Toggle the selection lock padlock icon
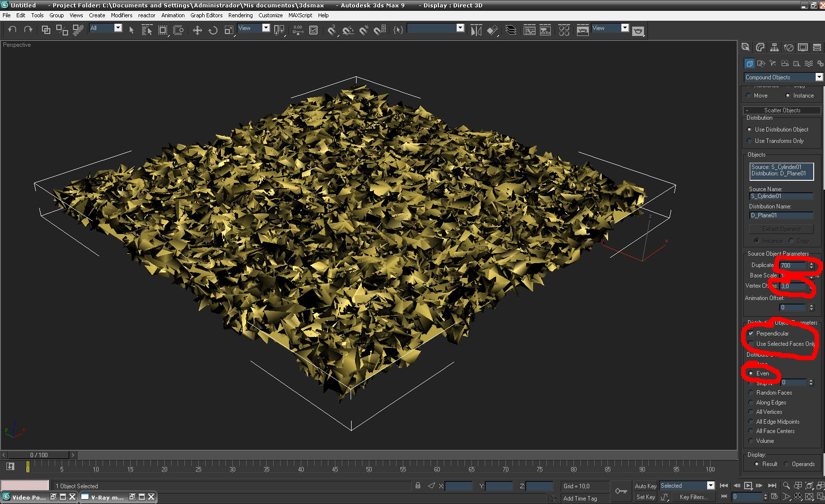Viewport: 825px width, 504px height. click(x=418, y=486)
